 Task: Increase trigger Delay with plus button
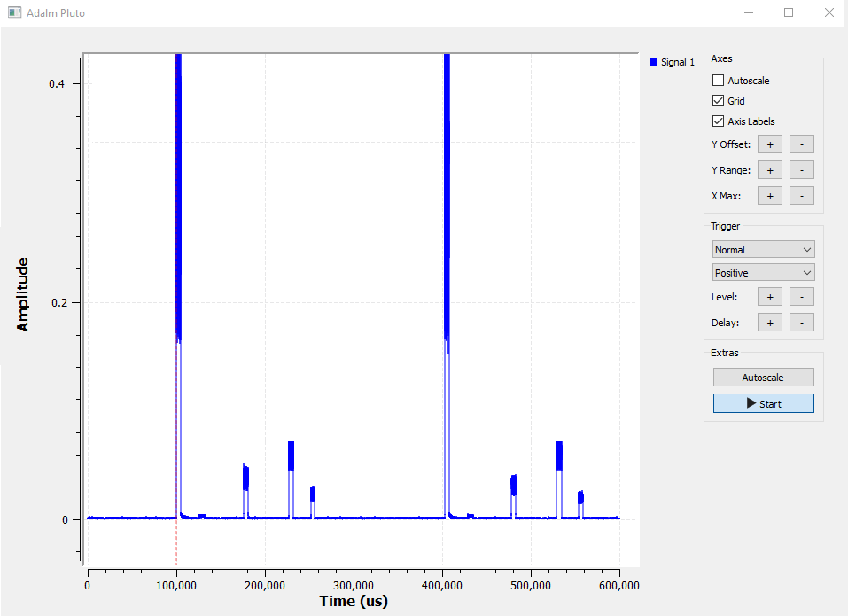[x=769, y=323]
